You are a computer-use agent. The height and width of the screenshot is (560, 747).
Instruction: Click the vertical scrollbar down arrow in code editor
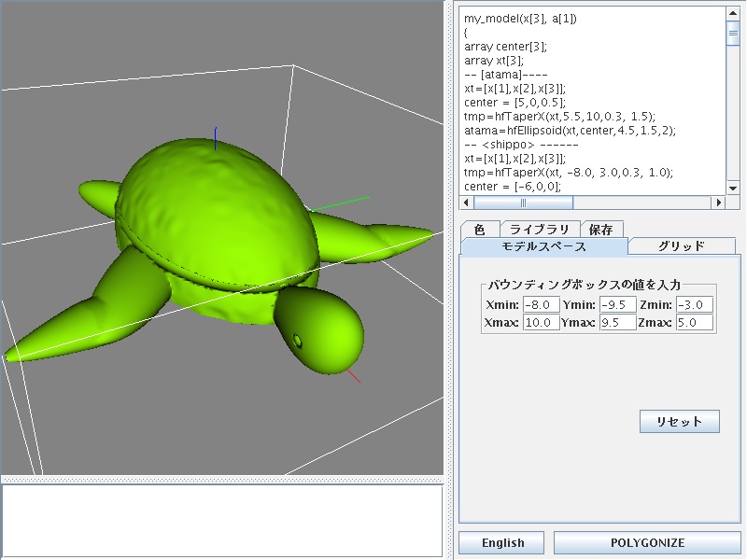(x=733, y=187)
